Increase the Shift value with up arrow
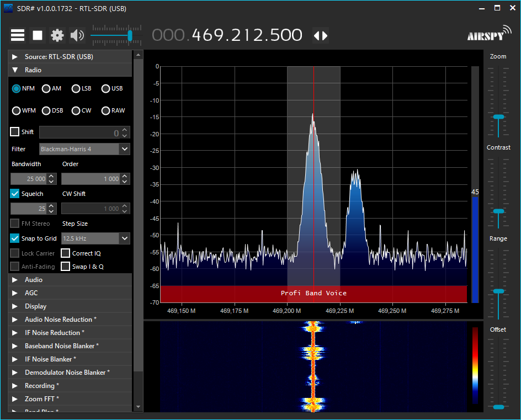The height and width of the screenshot is (420, 521). [x=125, y=130]
